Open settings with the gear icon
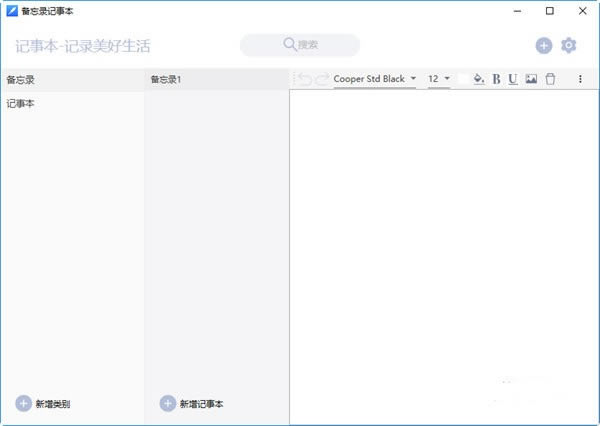 569,45
